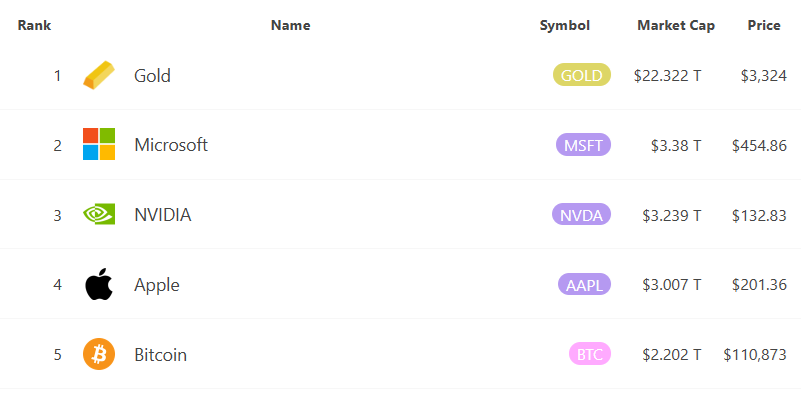Screen dimensions: 801x394
Task: Select the NVDA symbol badge
Action: click(581, 215)
